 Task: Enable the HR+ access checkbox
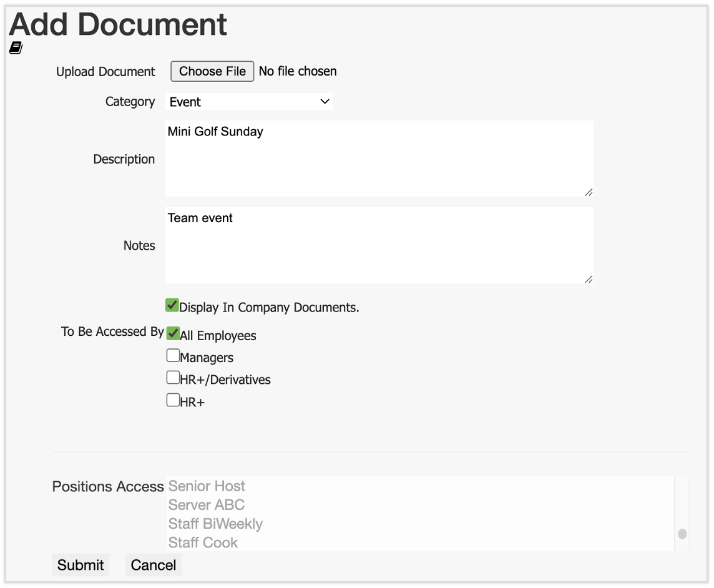[173, 399]
